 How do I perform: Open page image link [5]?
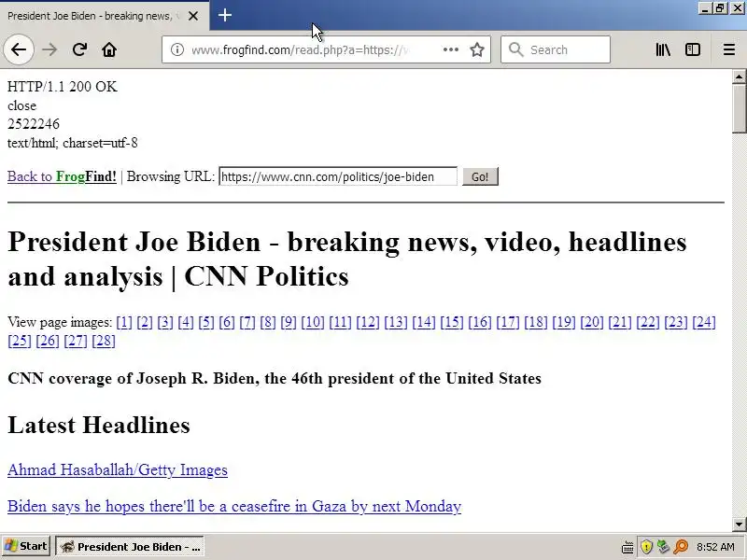coord(205,322)
